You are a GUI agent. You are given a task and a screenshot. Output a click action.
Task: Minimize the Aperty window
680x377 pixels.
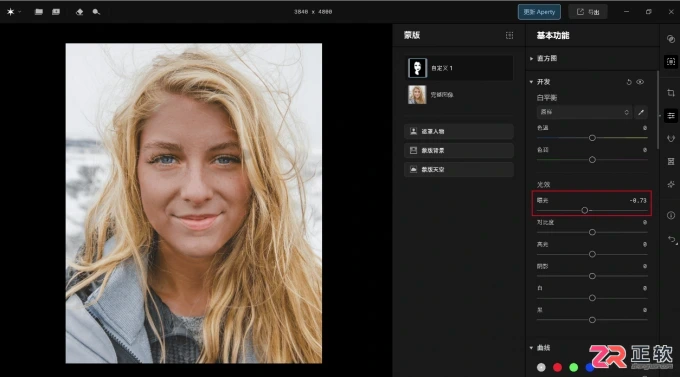626,12
